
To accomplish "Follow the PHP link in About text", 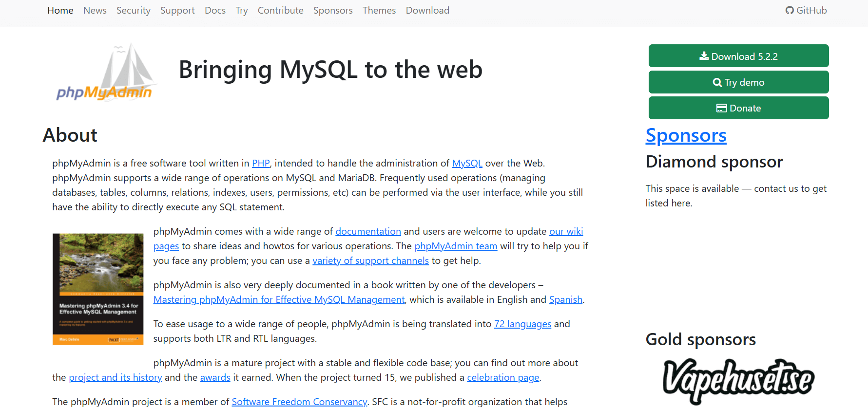I will 261,163.
